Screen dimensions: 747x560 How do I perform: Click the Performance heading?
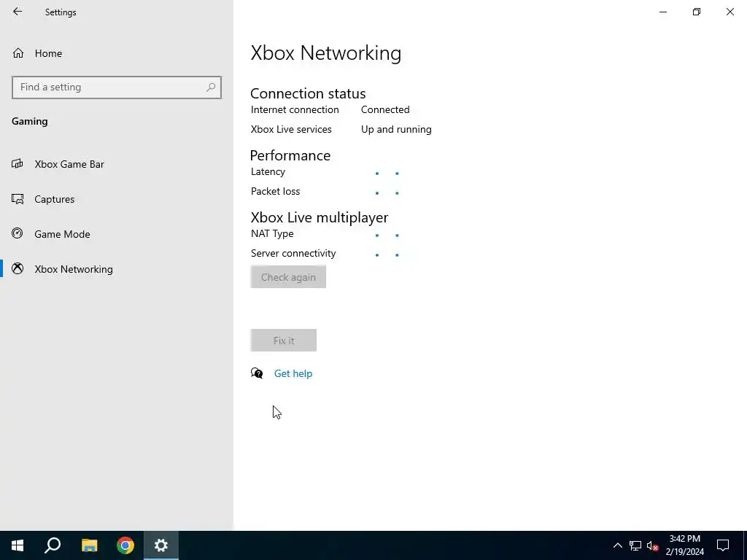[x=290, y=155]
